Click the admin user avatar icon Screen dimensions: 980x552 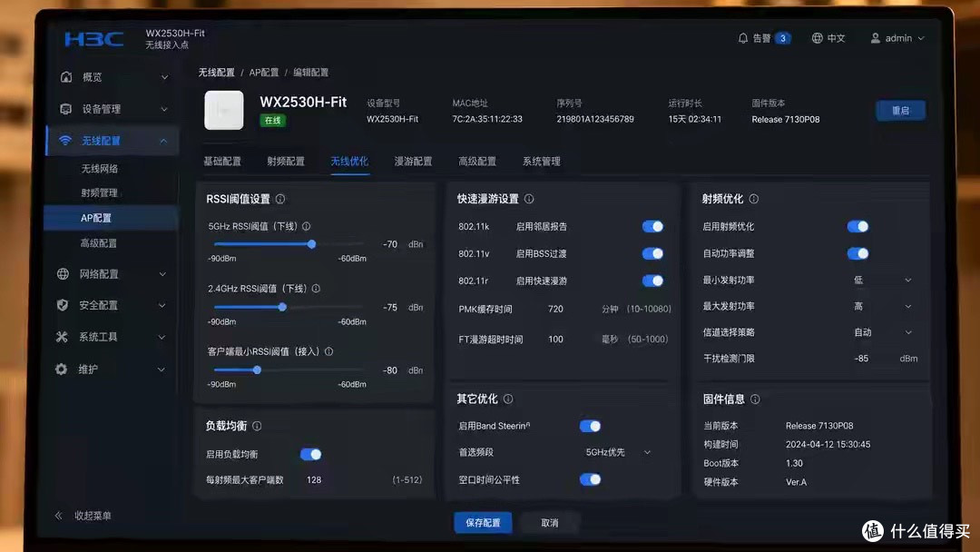tap(876, 38)
